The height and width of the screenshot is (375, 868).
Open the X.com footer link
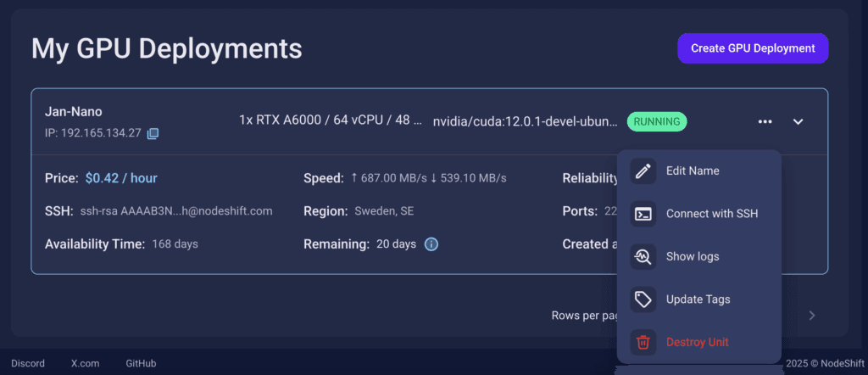pos(85,363)
